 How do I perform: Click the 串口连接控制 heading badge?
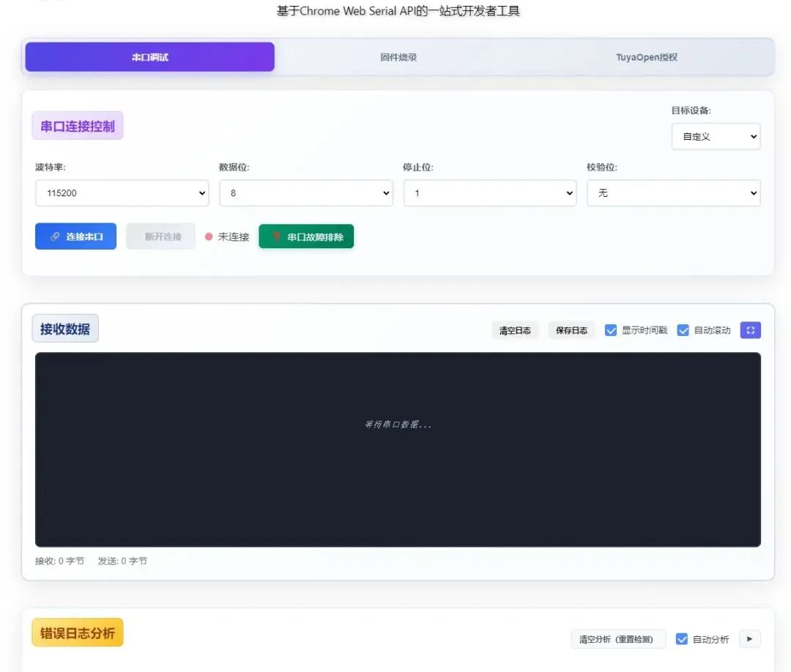[x=78, y=126]
